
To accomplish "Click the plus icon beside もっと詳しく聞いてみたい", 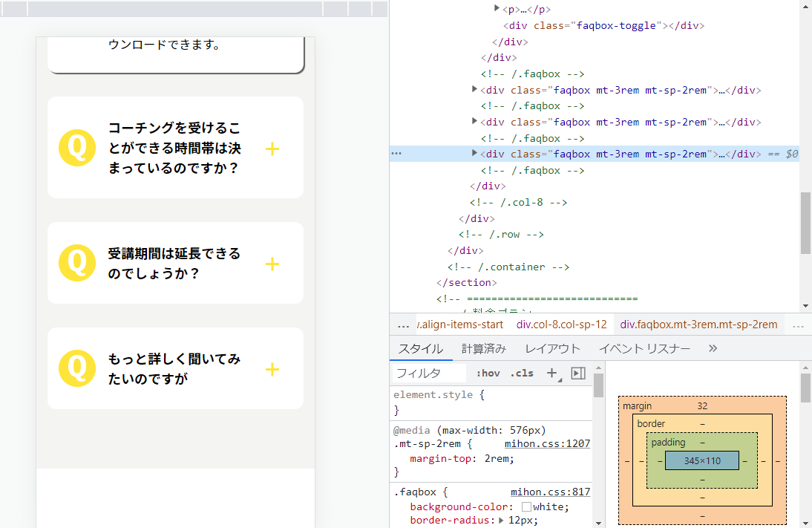I will click(x=272, y=369).
